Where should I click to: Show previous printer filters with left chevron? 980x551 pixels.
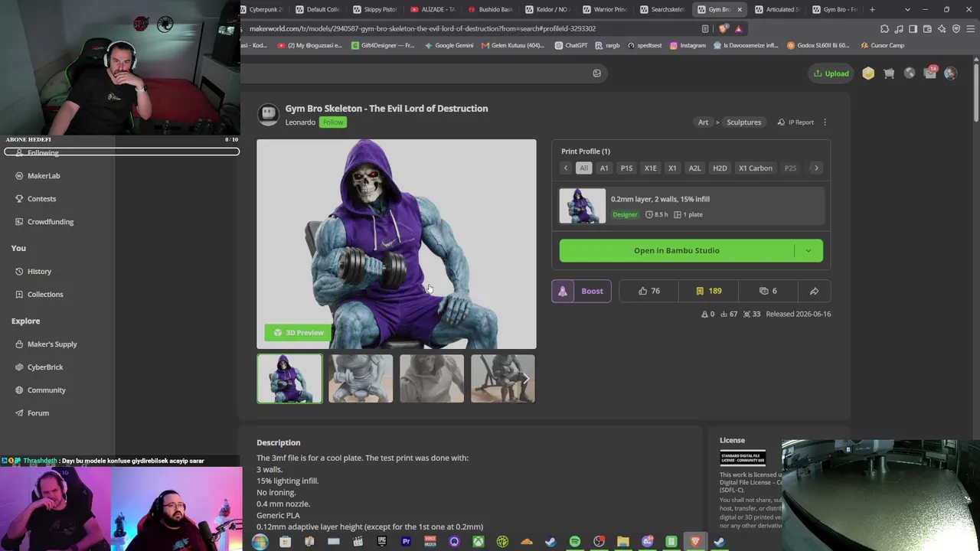(x=566, y=168)
